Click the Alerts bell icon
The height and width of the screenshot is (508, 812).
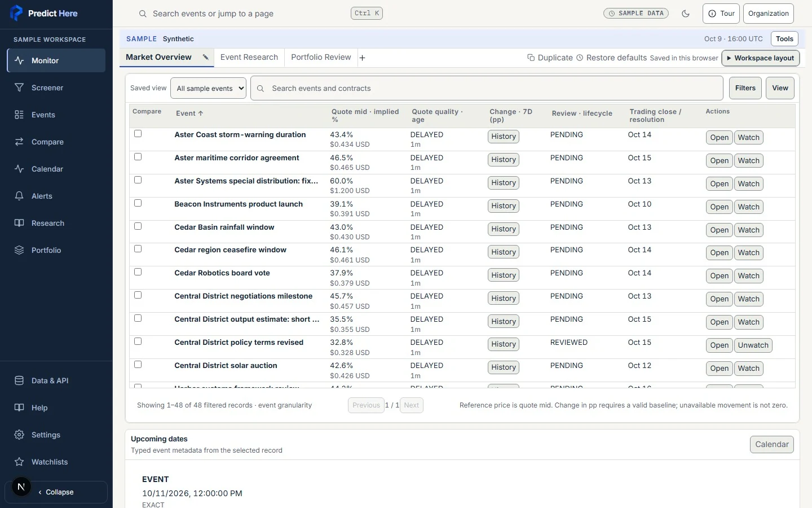pyautogui.click(x=19, y=196)
